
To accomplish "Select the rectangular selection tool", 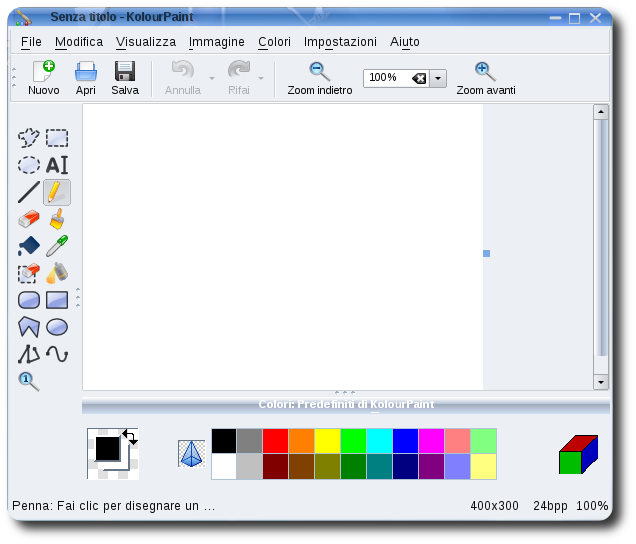I will [x=57, y=138].
